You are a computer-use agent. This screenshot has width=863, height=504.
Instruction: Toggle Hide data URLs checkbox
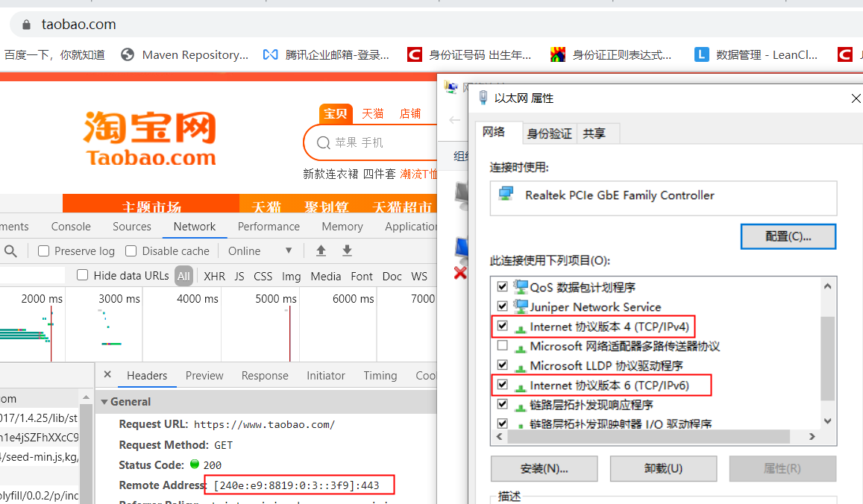point(83,275)
